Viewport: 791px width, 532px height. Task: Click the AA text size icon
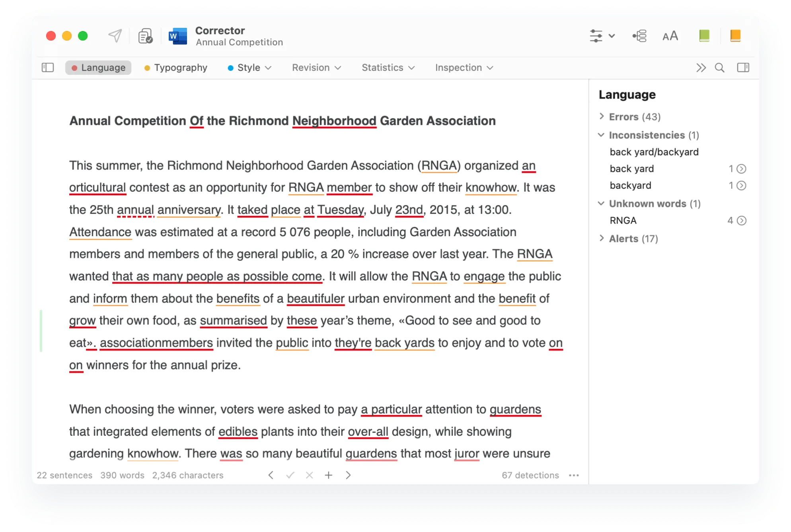click(670, 36)
